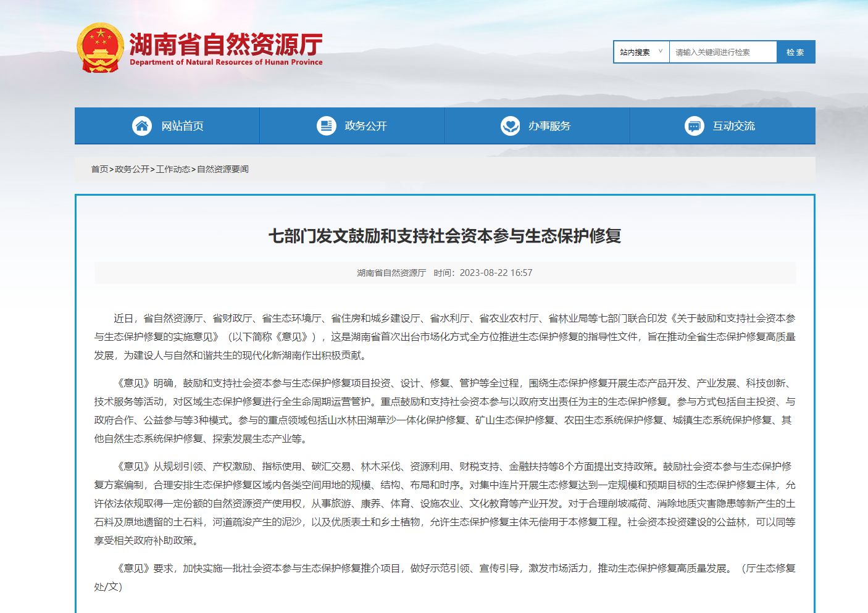Go to 首页 in the breadcrumb
The width and height of the screenshot is (868, 613).
(x=99, y=169)
